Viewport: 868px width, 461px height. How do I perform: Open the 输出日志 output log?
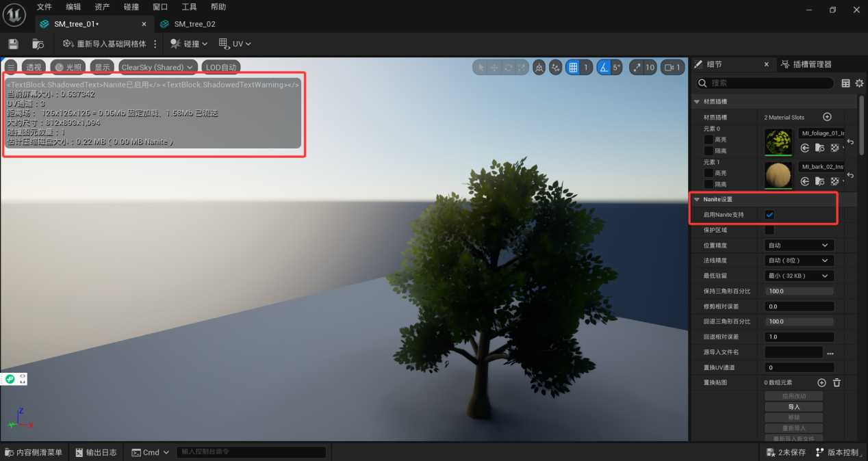click(x=96, y=452)
